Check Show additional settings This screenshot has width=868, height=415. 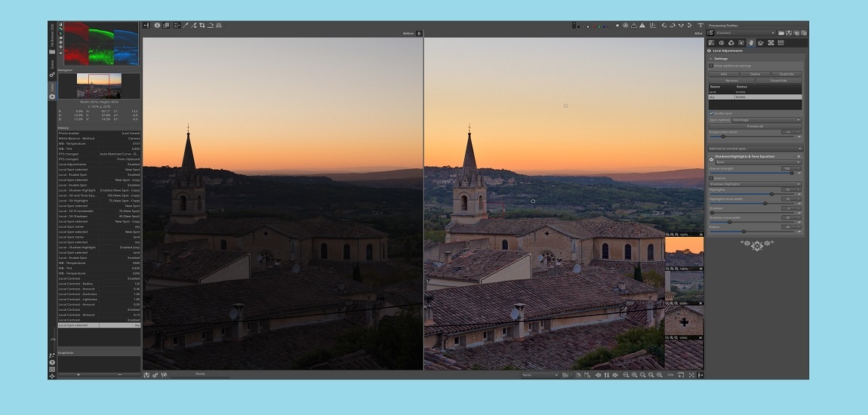[711, 66]
